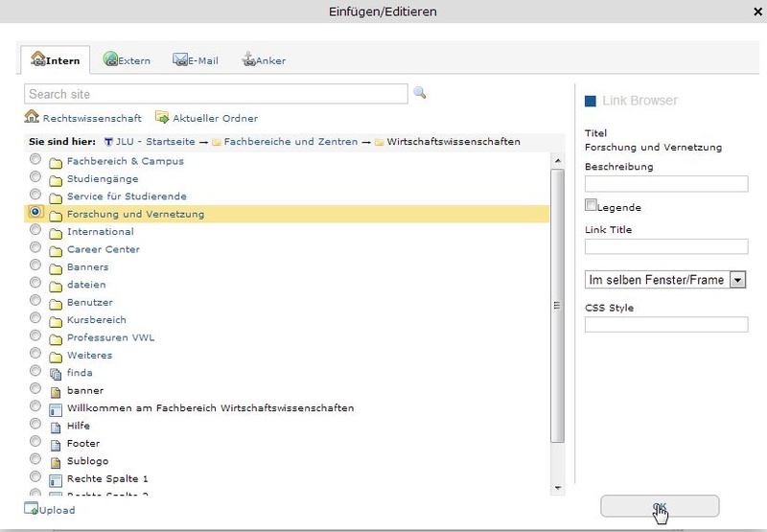Click the Footer entry text
The width and height of the screenshot is (767, 532).
tap(83, 443)
